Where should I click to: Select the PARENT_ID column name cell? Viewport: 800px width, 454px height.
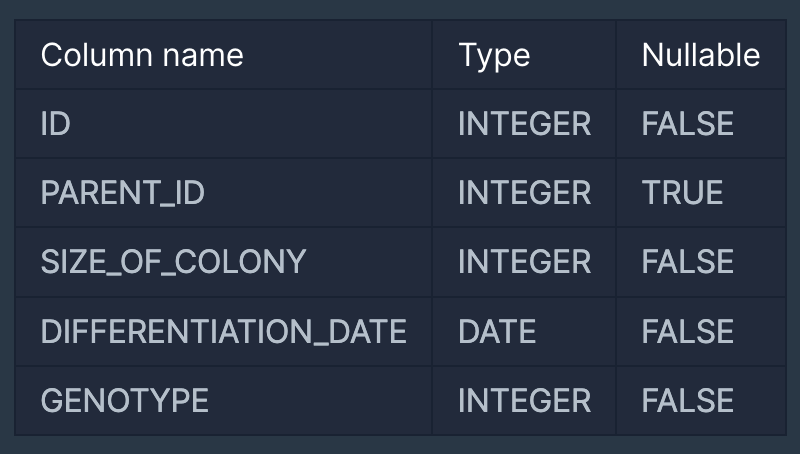pyautogui.click(x=122, y=192)
